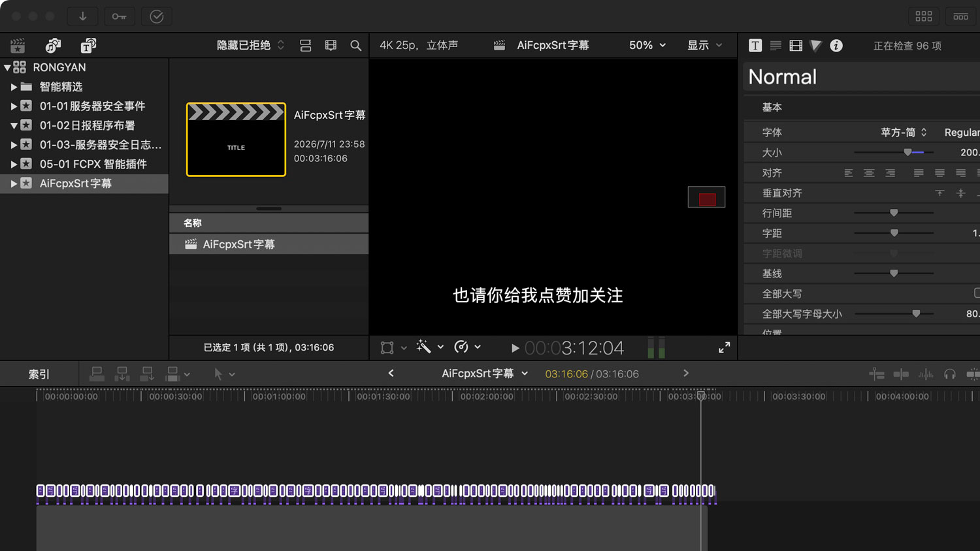Adjust the 大小 size slider
Viewport: 980px width, 551px height.
[x=907, y=152]
